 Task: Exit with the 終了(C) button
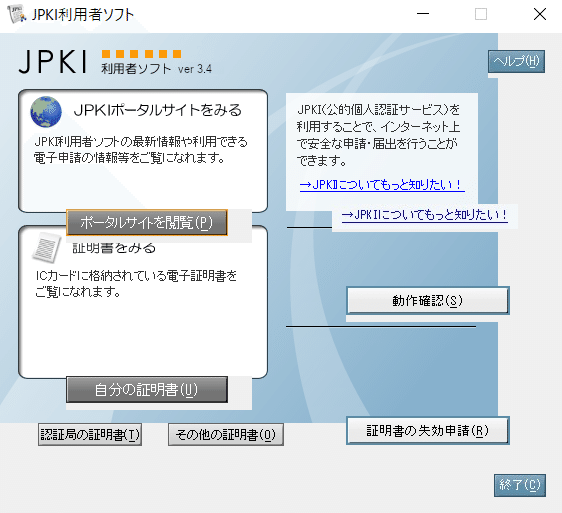tap(520, 485)
